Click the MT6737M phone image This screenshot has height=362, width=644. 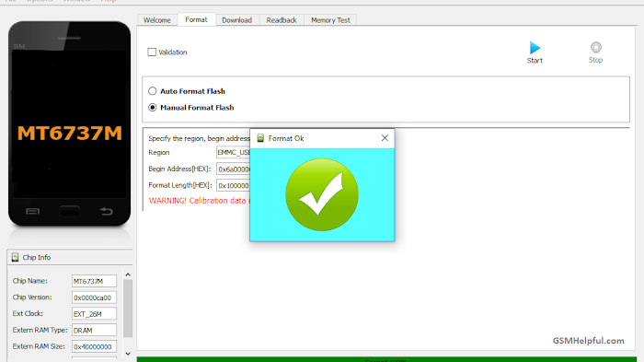pyautogui.click(x=69, y=123)
